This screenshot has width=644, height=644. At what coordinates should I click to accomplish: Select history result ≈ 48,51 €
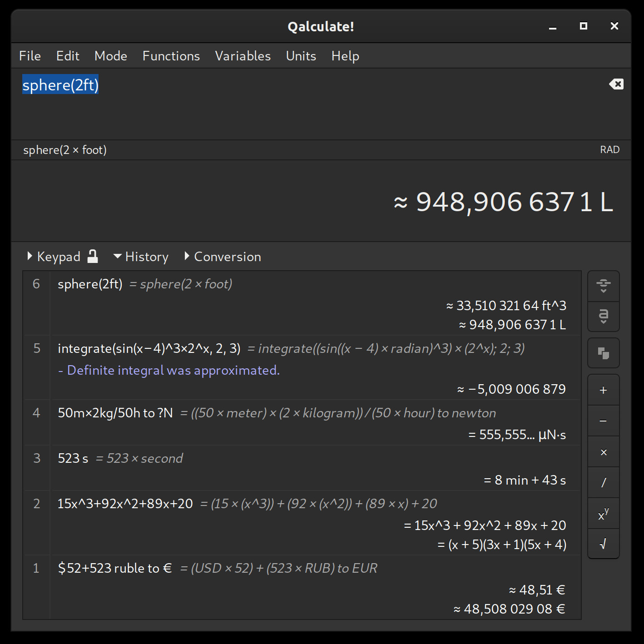[537, 590]
